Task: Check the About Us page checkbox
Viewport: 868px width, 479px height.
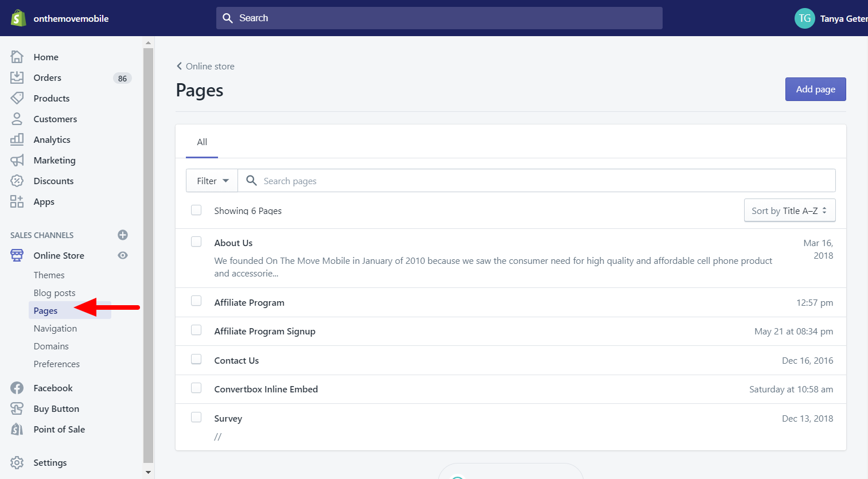Action: coord(196,242)
